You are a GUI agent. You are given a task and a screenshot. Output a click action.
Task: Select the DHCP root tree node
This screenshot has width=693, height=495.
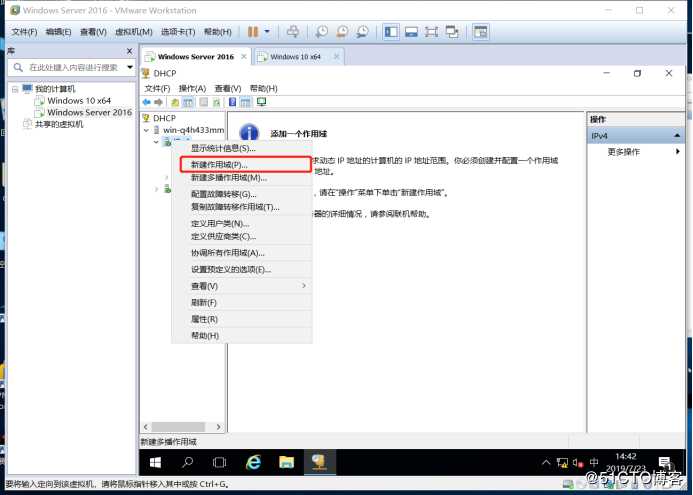(x=164, y=118)
